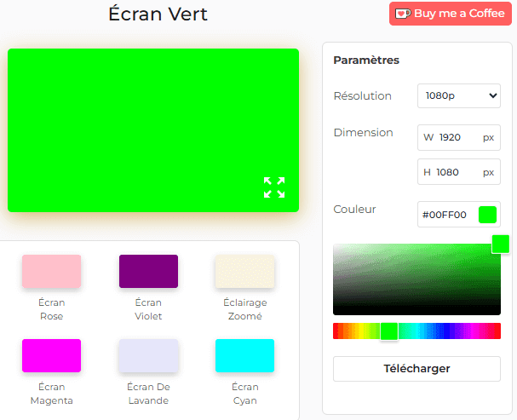Select the Écran Cyan thumbnail
The image size is (517, 420).
point(245,356)
